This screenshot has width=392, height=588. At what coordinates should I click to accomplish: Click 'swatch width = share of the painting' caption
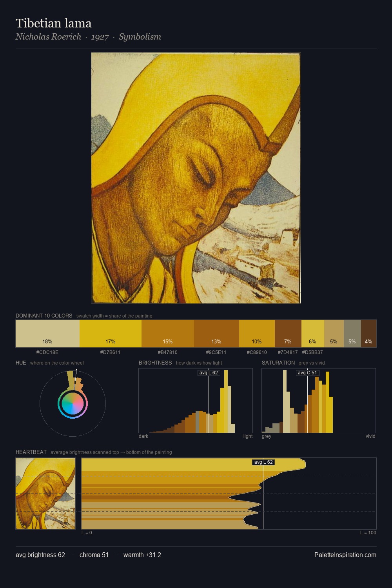point(114,316)
